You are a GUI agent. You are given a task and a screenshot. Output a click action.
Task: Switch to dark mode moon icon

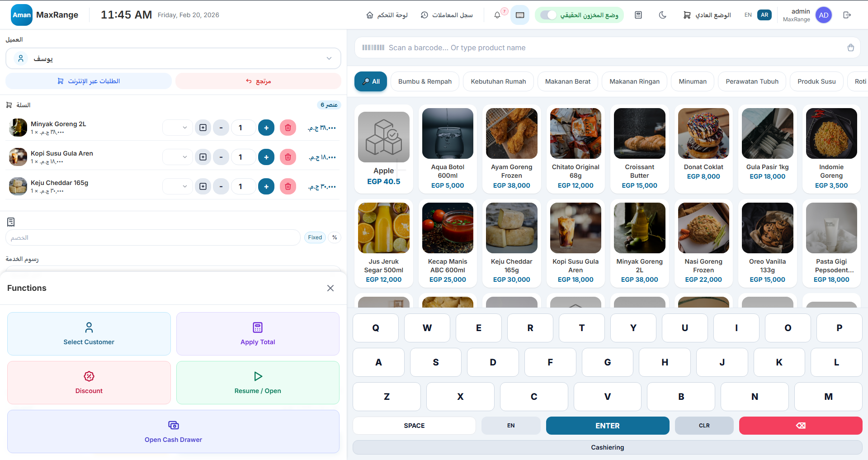662,15
